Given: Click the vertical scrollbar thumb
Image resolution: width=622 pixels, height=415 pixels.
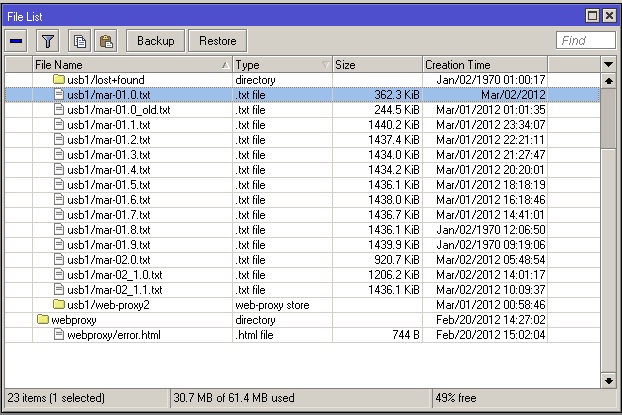Looking at the screenshot, I should coord(609,118).
